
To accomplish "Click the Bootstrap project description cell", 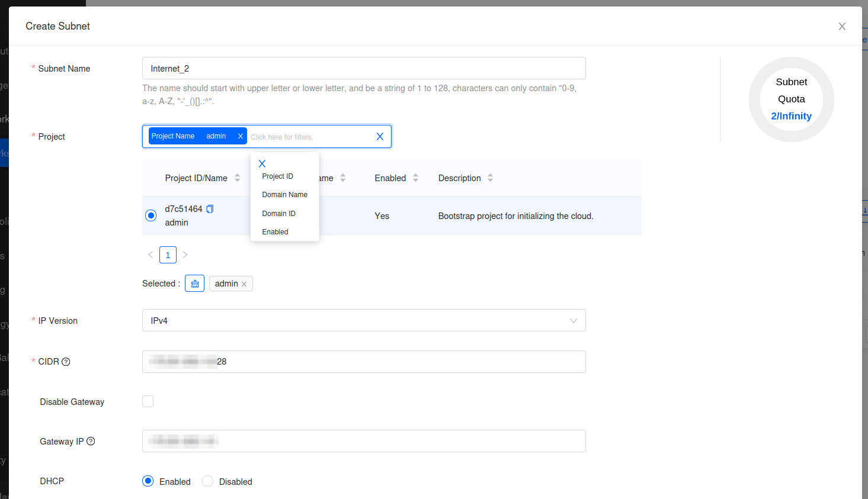I will [515, 216].
